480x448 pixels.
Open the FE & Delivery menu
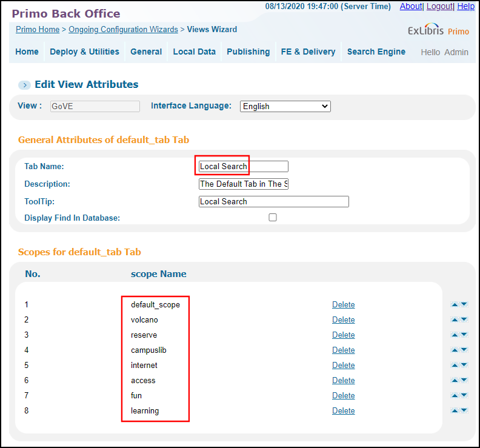click(308, 52)
